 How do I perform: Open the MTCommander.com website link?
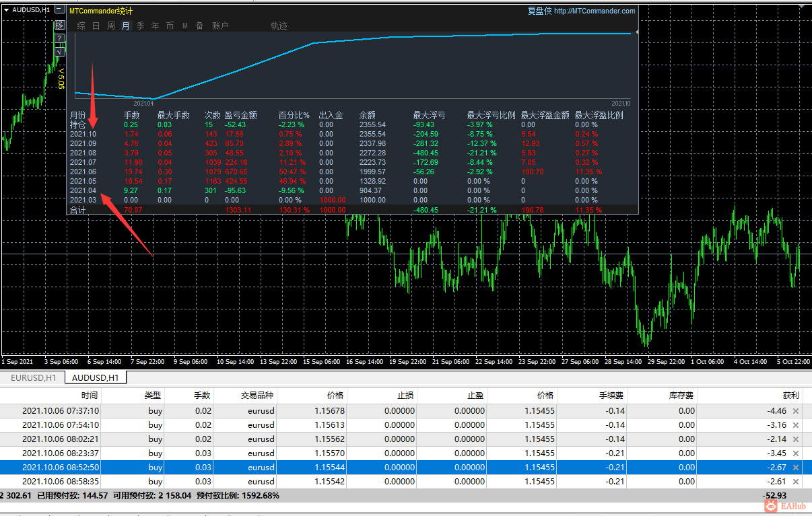coord(595,11)
